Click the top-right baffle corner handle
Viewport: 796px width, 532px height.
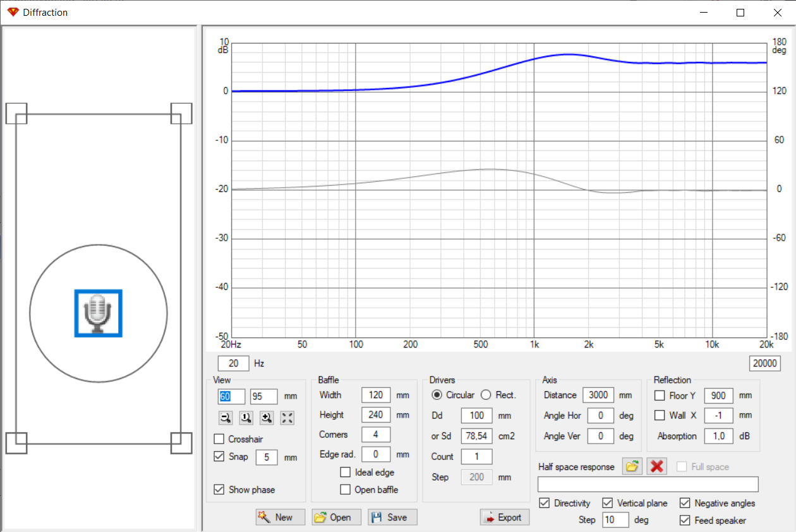pos(181,114)
